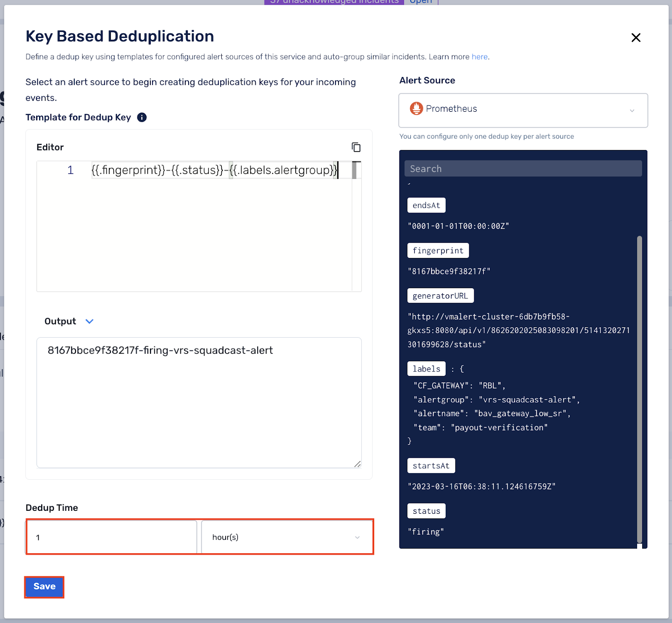Open the learn more 'here' link

[x=479, y=57]
